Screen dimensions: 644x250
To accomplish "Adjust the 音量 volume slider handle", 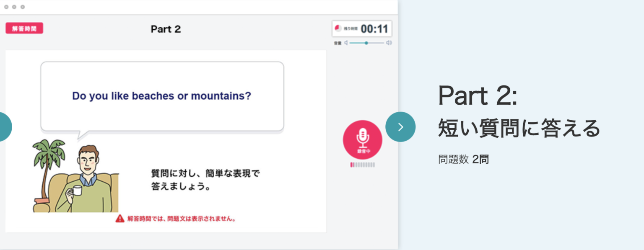I will [x=366, y=43].
